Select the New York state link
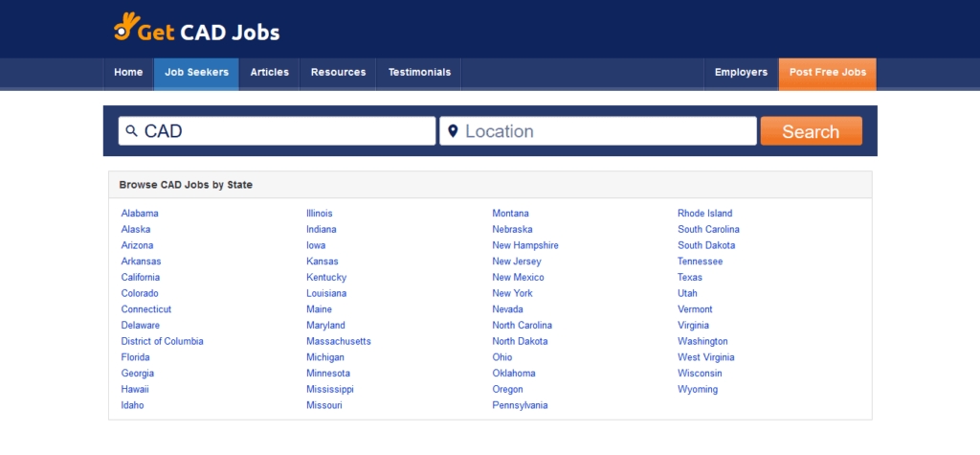980x455 pixels. (512, 293)
